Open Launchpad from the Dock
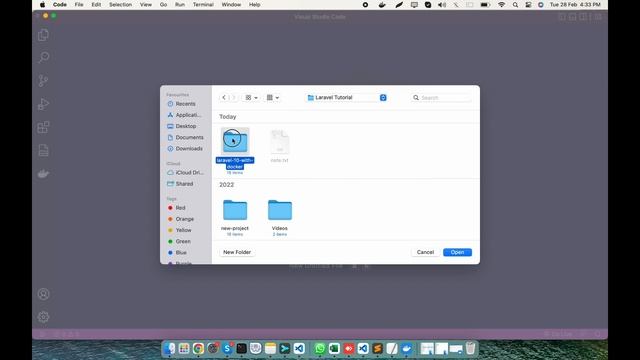Viewport: 640px width, 360px height. [184, 348]
